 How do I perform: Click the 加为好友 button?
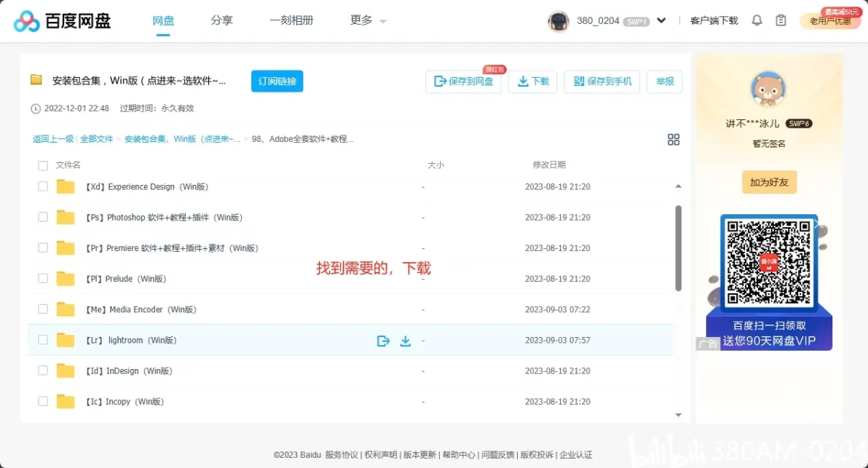point(769,182)
